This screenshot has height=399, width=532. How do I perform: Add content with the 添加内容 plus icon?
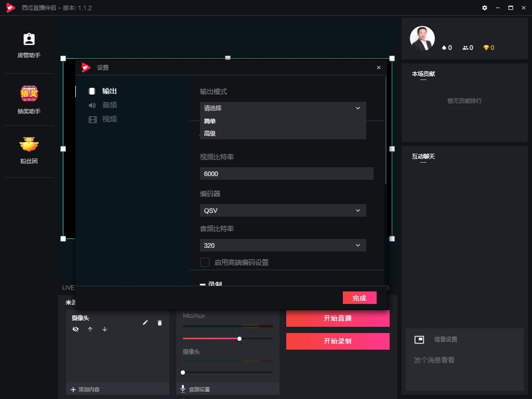(73, 389)
